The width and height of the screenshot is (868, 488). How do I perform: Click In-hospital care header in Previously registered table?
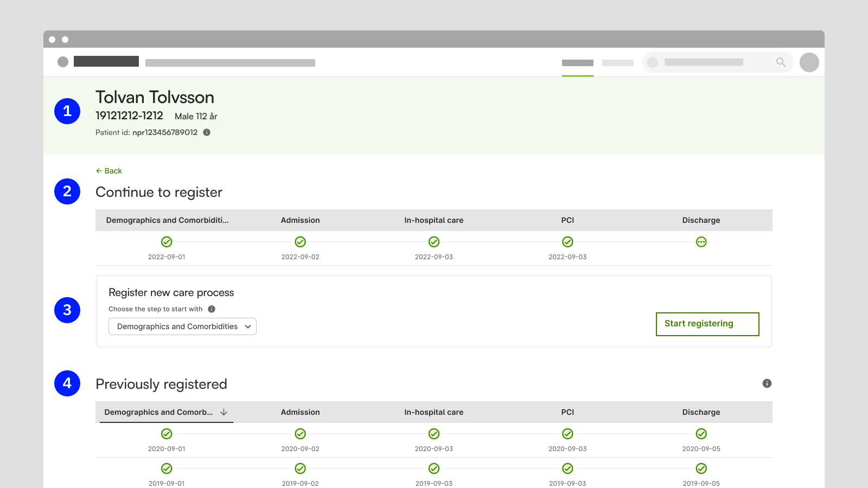pyautogui.click(x=434, y=412)
